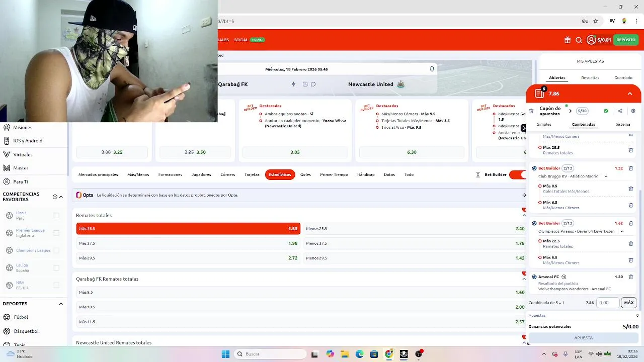This screenshot has height=362, width=644.
Task: Delete the Más 22.5 Remates totales selection
Action: point(631,243)
